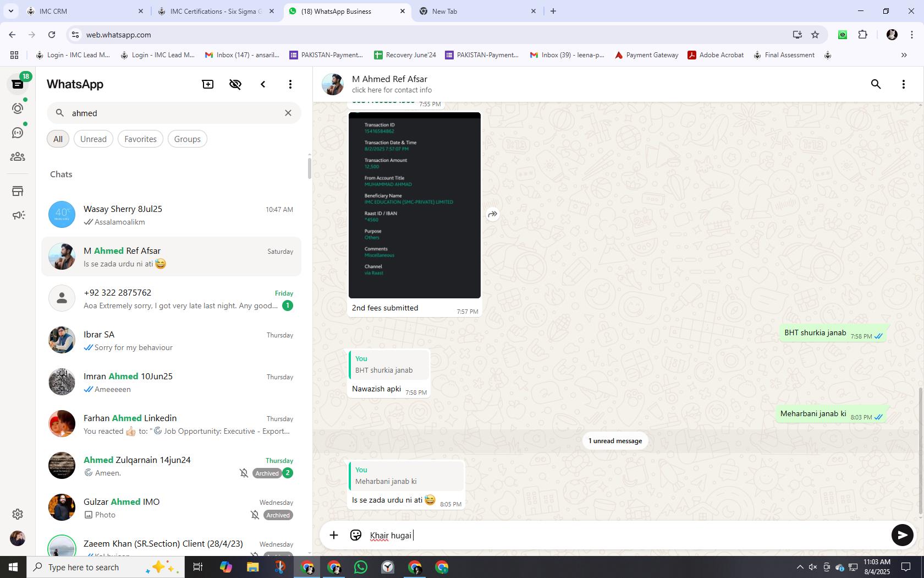
Task: Collapse the chat list with the chevron
Action: 263,84
